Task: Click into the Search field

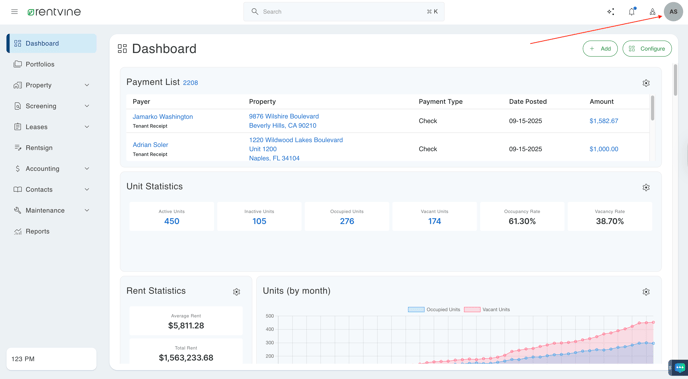Action: click(344, 11)
